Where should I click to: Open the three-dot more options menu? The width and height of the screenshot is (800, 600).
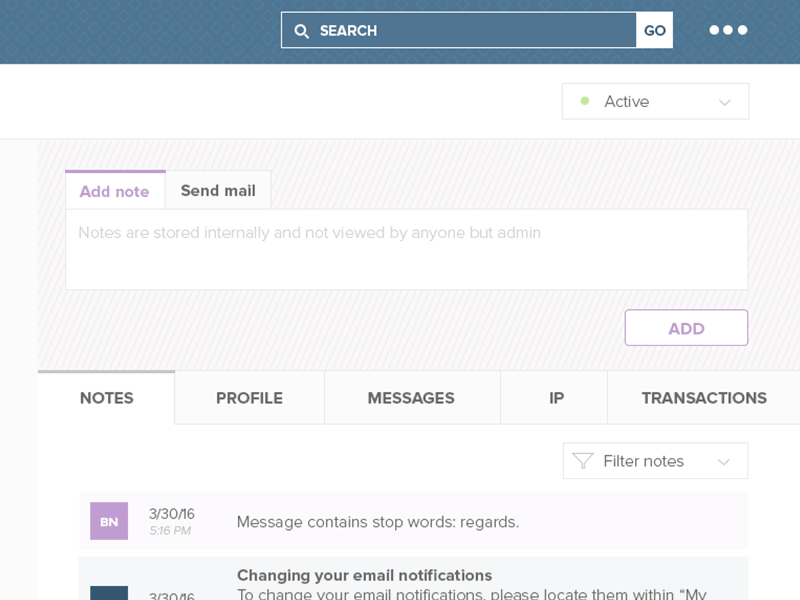[728, 30]
